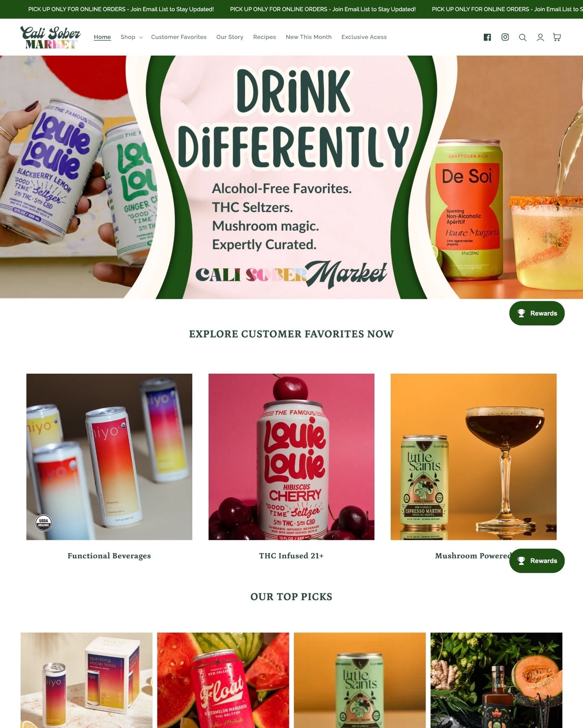The image size is (583, 728).
Task: Click the Cali Sober Market logo
Action: (x=50, y=37)
